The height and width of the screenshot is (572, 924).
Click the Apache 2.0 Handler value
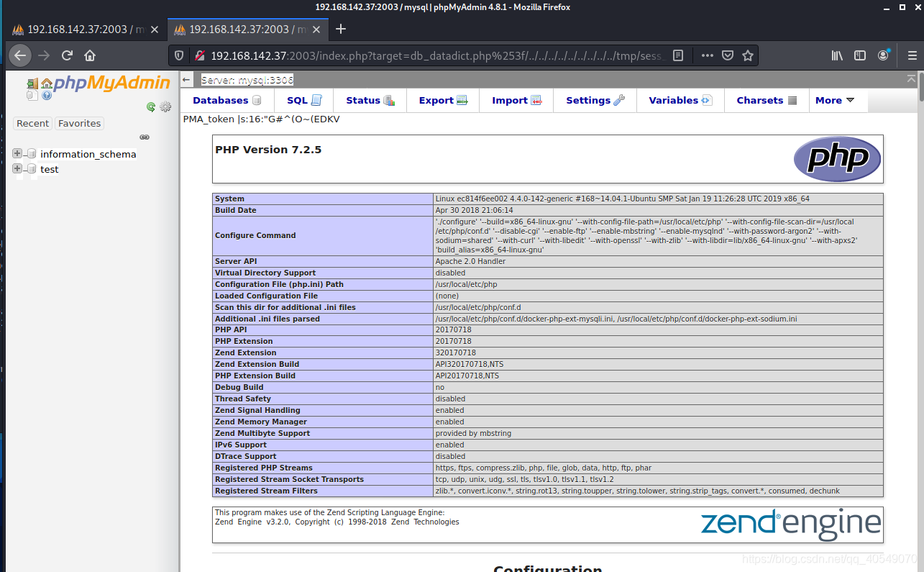point(470,261)
